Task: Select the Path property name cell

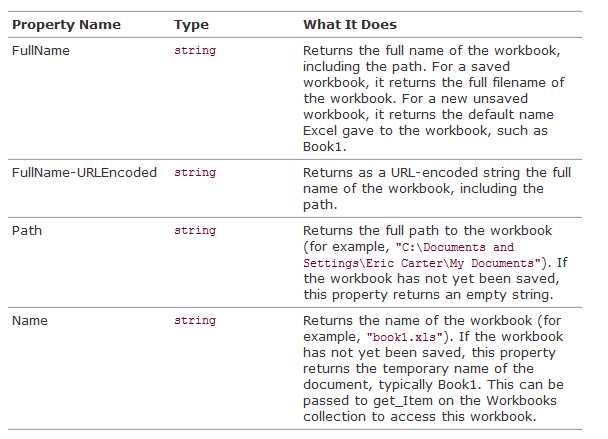Action: pyautogui.click(x=27, y=230)
